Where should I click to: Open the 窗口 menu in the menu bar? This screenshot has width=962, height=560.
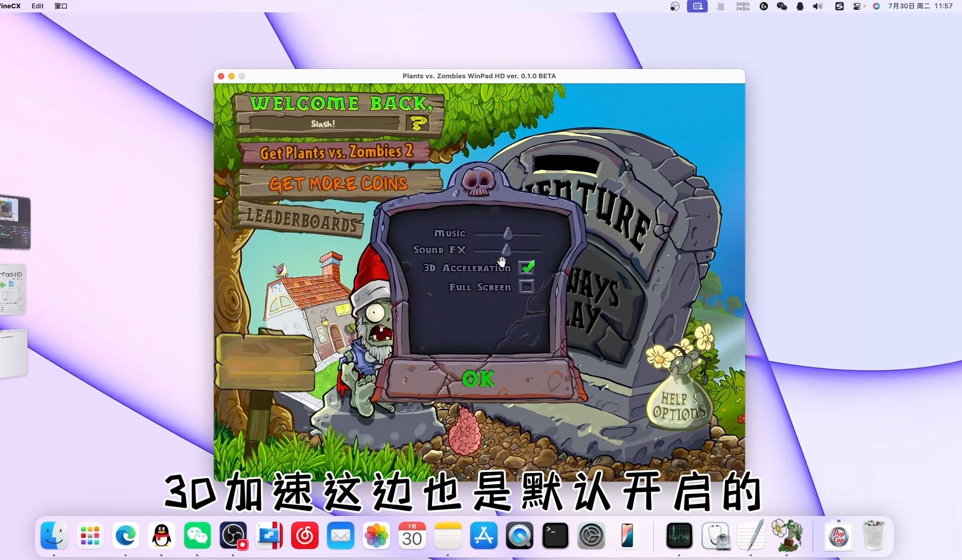tap(61, 6)
